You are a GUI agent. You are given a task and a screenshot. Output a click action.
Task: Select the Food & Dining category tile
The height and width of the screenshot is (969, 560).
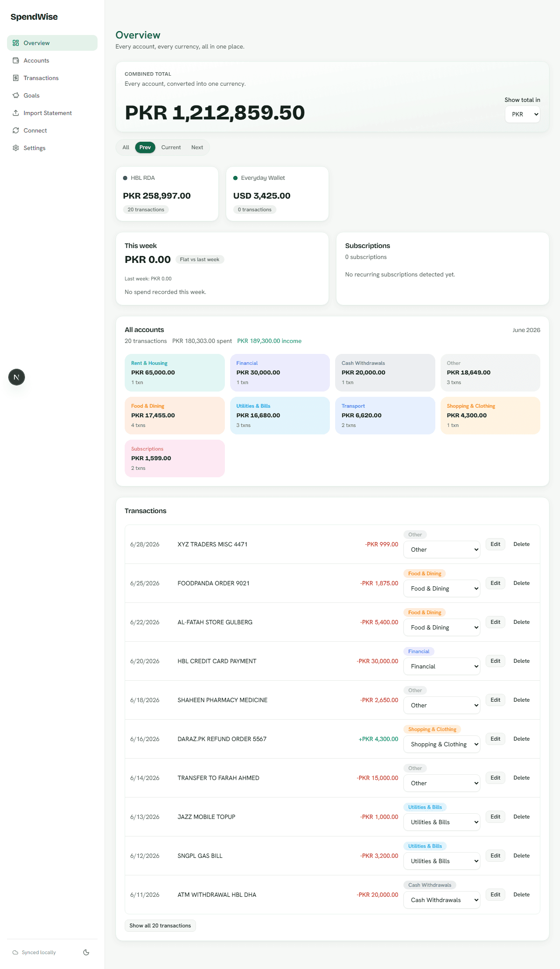[175, 416]
